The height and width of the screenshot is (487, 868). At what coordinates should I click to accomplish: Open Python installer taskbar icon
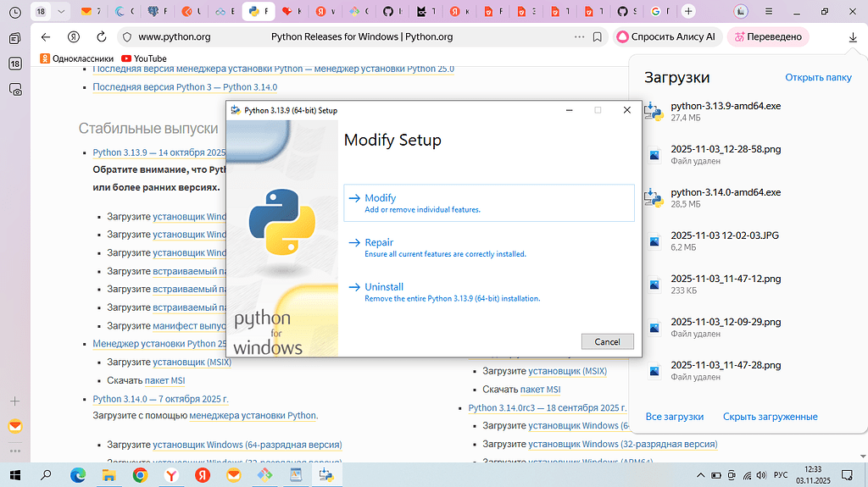point(326,475)
